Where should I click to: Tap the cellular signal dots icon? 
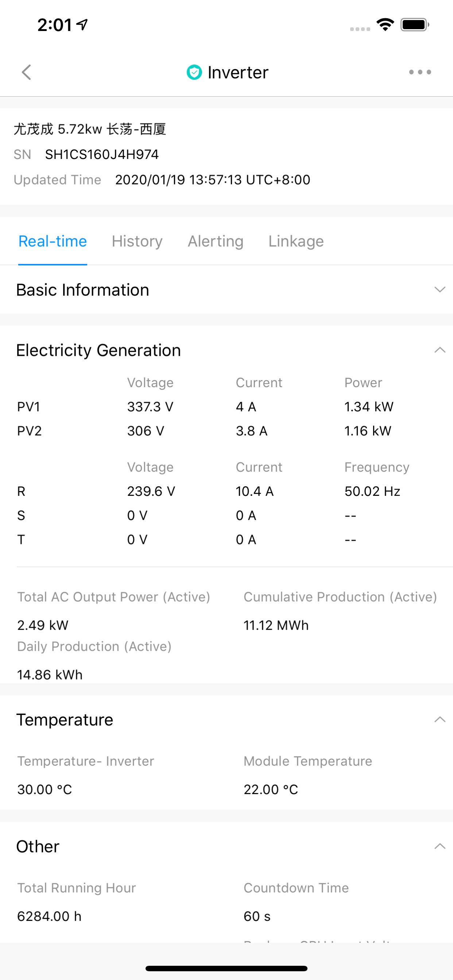tap(360, 29)
